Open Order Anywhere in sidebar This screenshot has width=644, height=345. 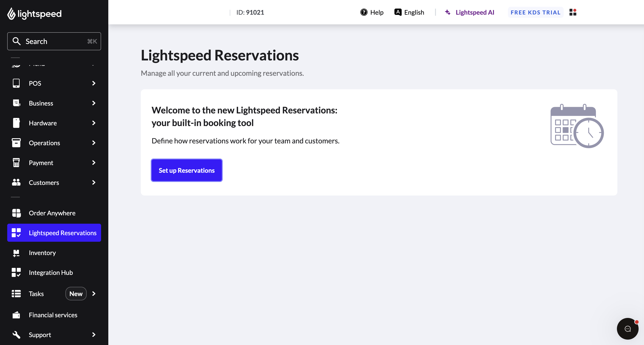pos(54,213)
